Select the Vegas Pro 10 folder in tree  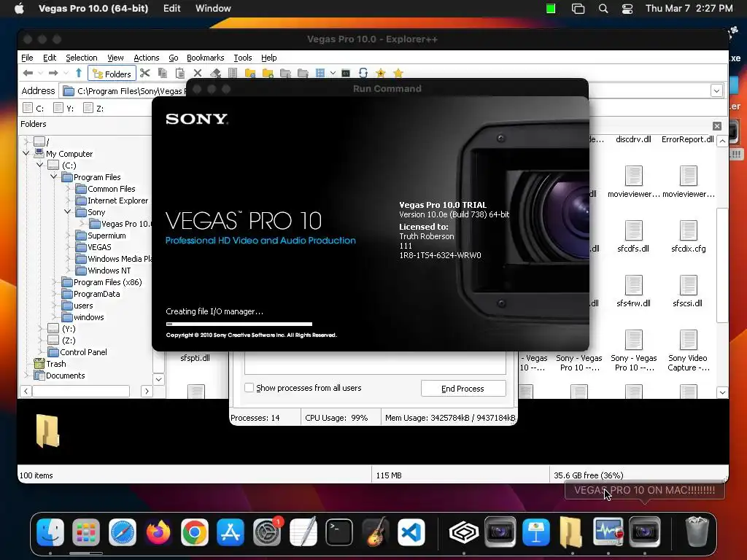pyautogui.click(x=120, y=224)
